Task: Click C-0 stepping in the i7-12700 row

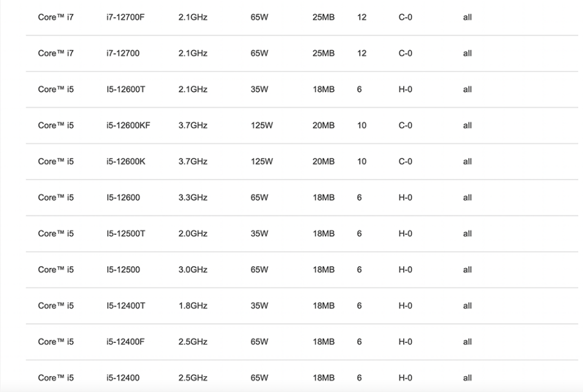Action: point(405,54)
